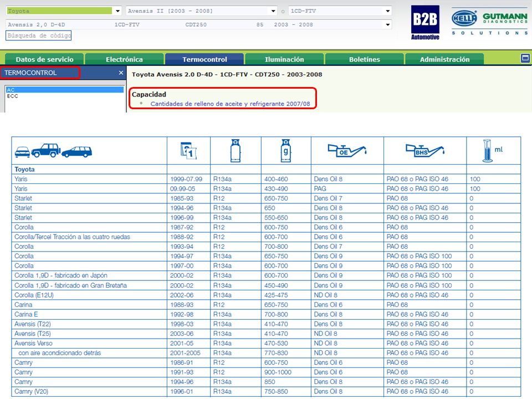Viewport: 532px width, 399px height.
Task: Click the Hella Gutmann Solutions logo
Action: tap(489, 22)
